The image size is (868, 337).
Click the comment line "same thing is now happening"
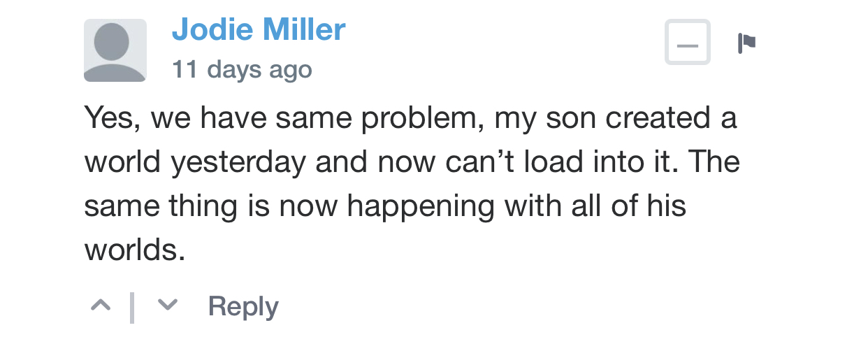pyautogui.click(x=384, y=207)
